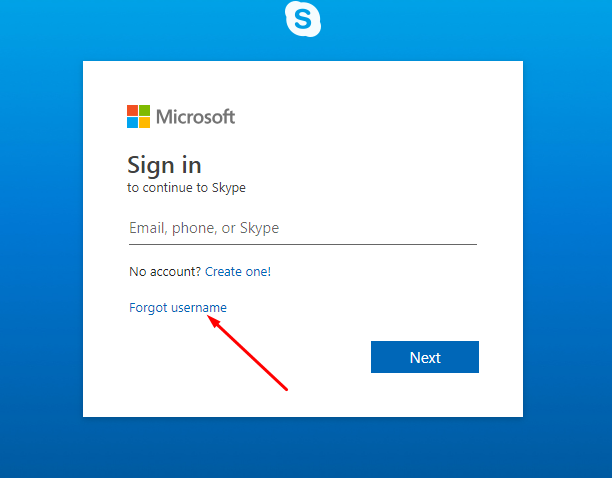Click the word 'Forgot' in username link

pos(148,308)
